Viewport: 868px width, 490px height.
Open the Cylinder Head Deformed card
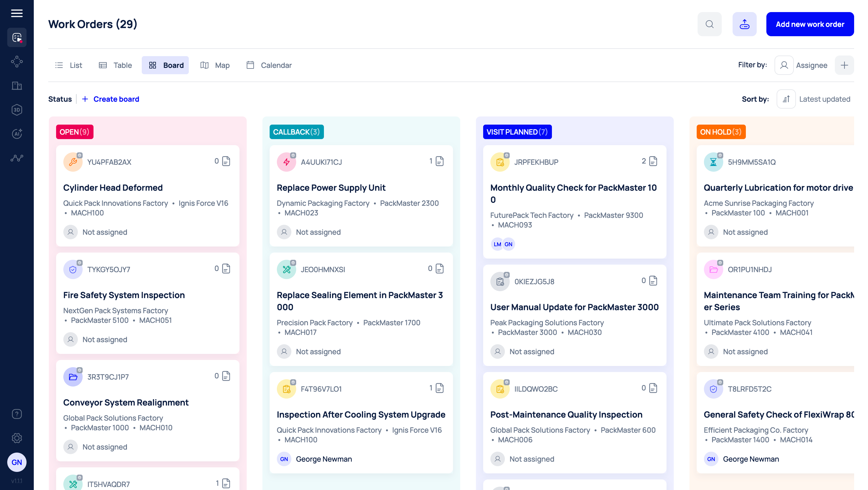[113, 188]
